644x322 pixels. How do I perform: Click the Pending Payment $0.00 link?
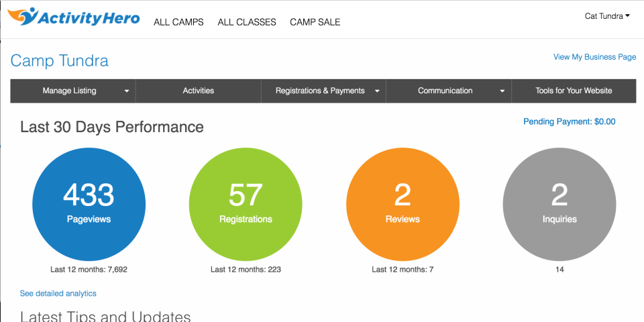[569, 122]
